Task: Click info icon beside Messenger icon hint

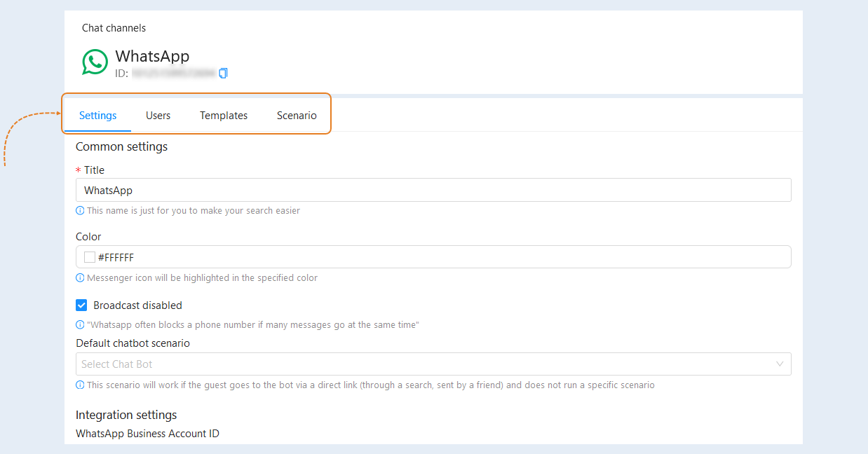Action: [80, 277]
